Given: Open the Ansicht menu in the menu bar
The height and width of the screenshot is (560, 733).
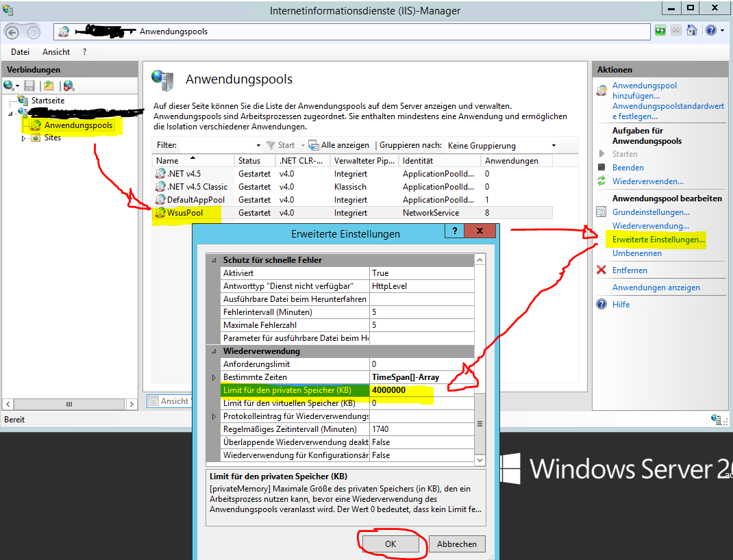Looking at the screenshot, I should click(x=56, y=52).
